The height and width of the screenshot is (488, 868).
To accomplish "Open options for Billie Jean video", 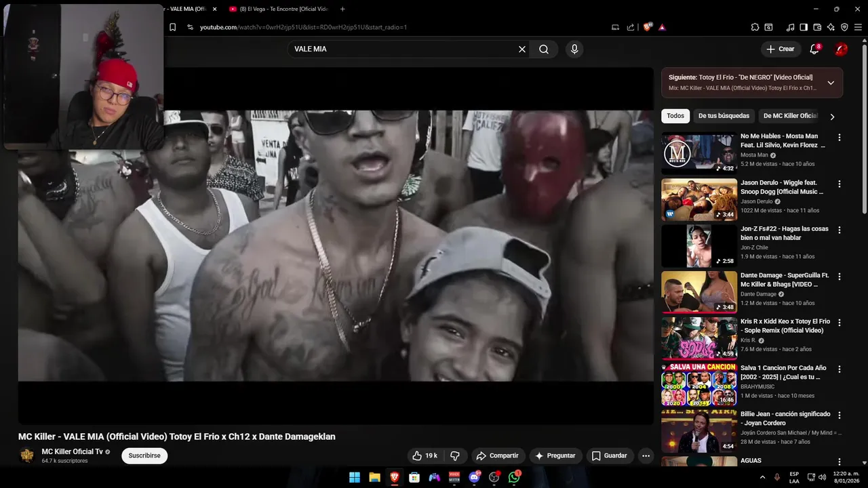I will tap(840, 415).
